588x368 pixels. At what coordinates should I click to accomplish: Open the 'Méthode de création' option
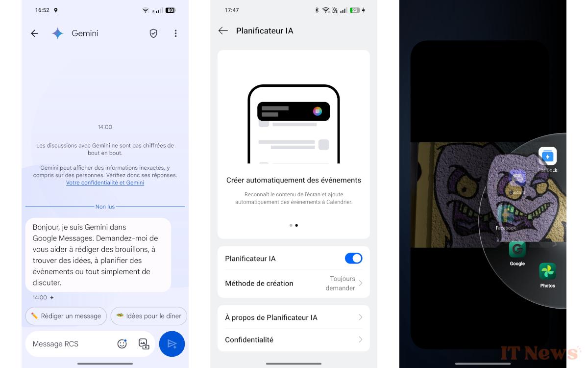[294, 283]
